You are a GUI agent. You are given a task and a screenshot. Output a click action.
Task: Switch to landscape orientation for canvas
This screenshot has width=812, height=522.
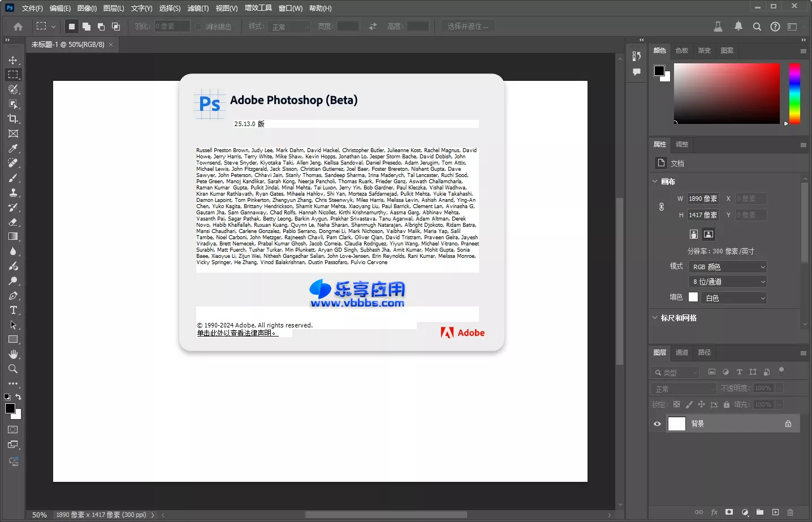[708, 234]
